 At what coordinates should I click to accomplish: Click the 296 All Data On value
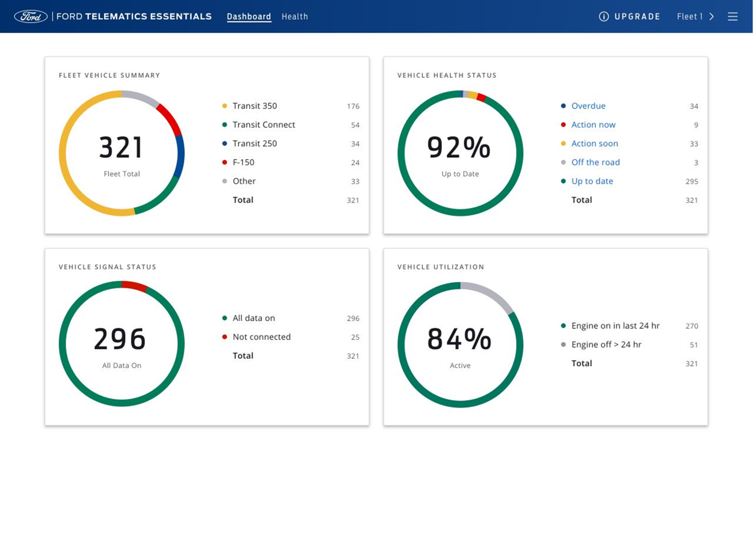pyautogui.click(x=120, y=339)
